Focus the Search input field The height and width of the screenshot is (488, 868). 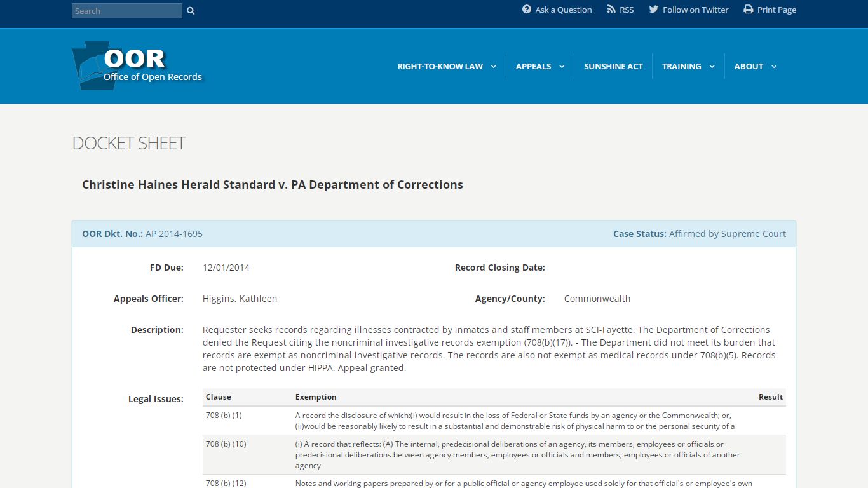(x=127, y=11)
